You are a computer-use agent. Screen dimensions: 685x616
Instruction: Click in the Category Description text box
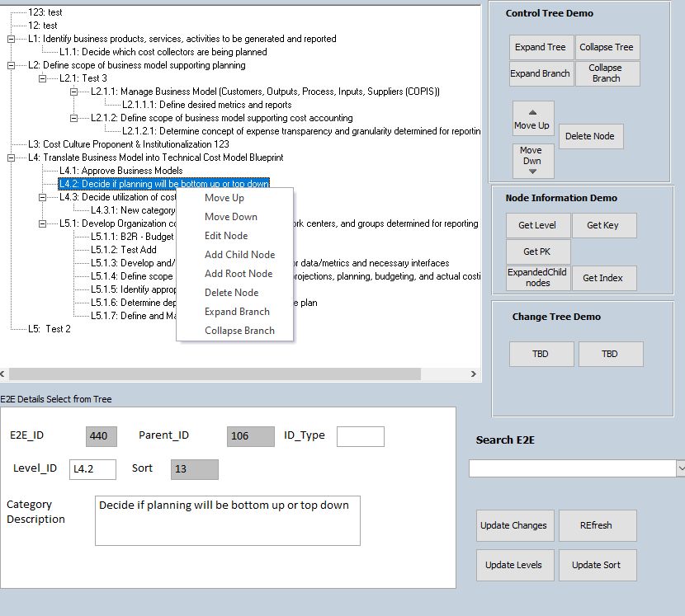tap(228, 521)
